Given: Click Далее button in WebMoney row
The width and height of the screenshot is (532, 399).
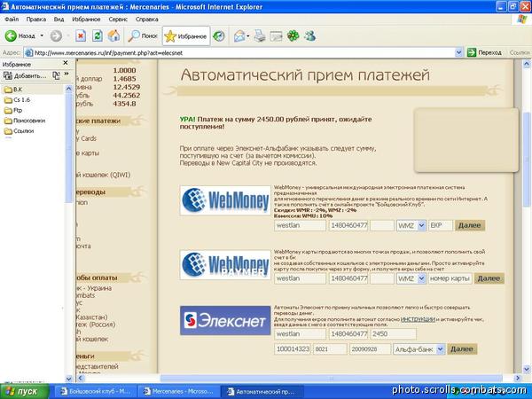Looking at the screenshot, I should point(470,225).
